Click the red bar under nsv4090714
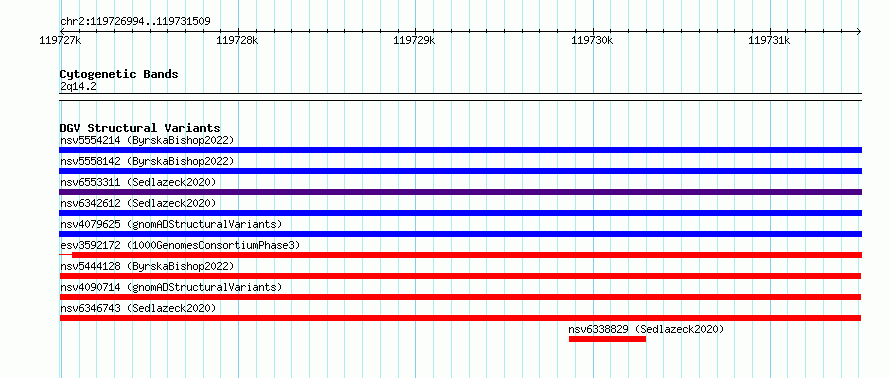 point(460,297)
